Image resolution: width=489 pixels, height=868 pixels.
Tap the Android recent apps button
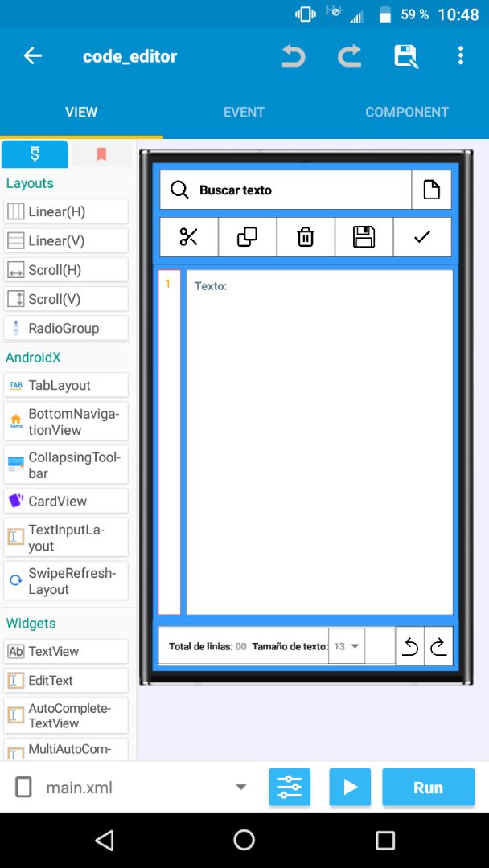point(385,840)
